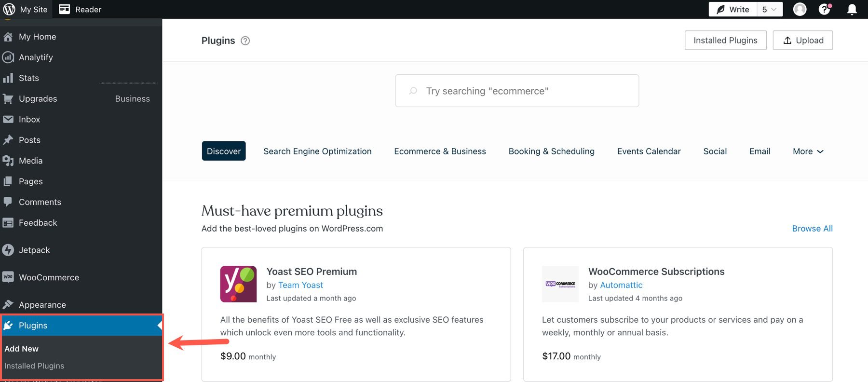This screenshot has height=382, width=868.
Task: Open the Inbox envelope icon
Action: point(8,119)
